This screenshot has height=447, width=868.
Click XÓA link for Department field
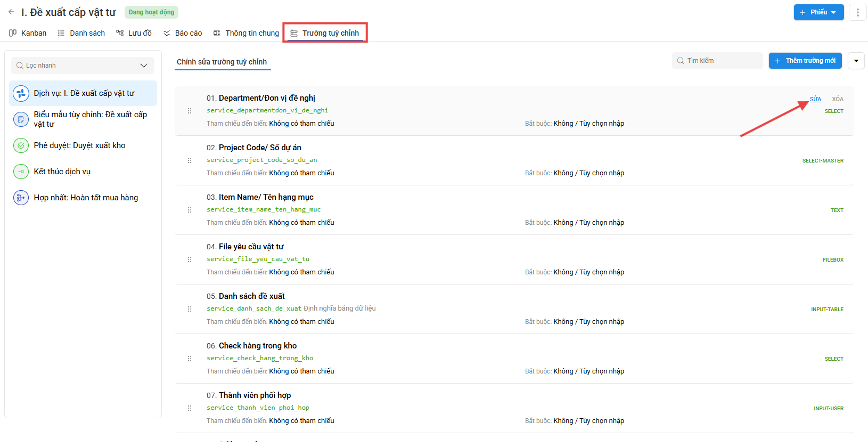point(838,99)
